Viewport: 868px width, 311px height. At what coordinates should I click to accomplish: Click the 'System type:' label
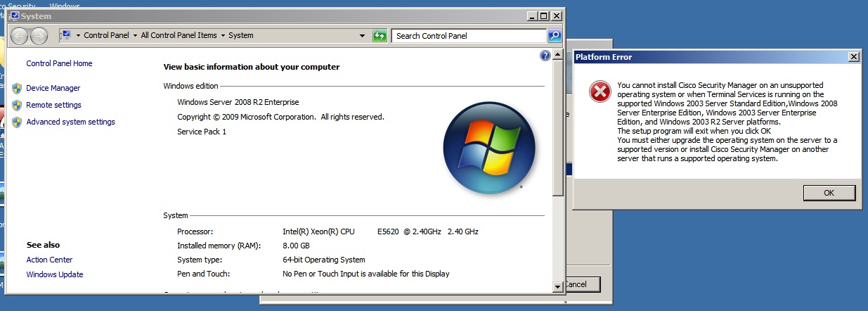(200, 260)
